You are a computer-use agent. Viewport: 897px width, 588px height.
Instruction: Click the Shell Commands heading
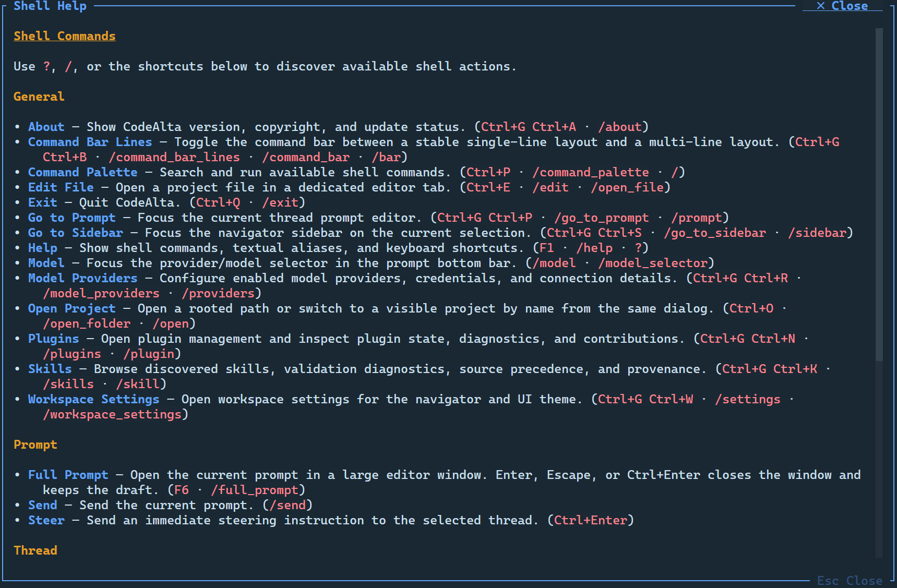[65, 36]
